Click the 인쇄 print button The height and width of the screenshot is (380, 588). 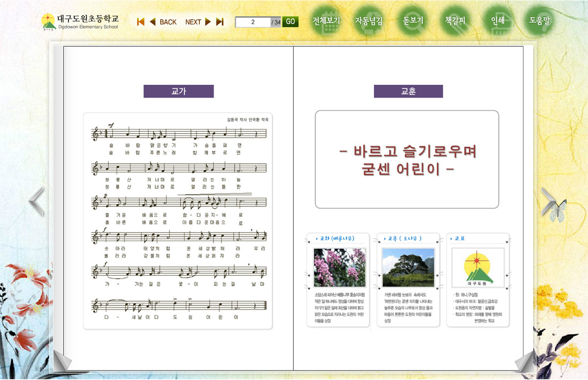click(x=498, y=21)
